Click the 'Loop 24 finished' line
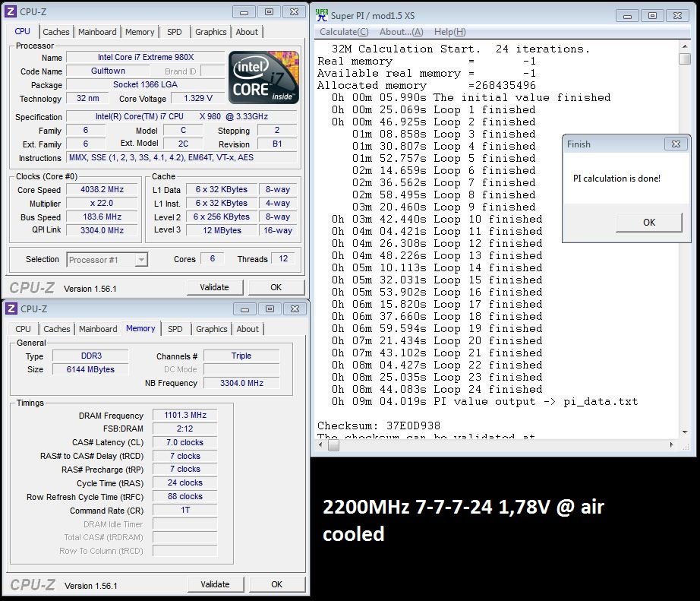Viewport: 700px width, 601px height. [437, 389]
